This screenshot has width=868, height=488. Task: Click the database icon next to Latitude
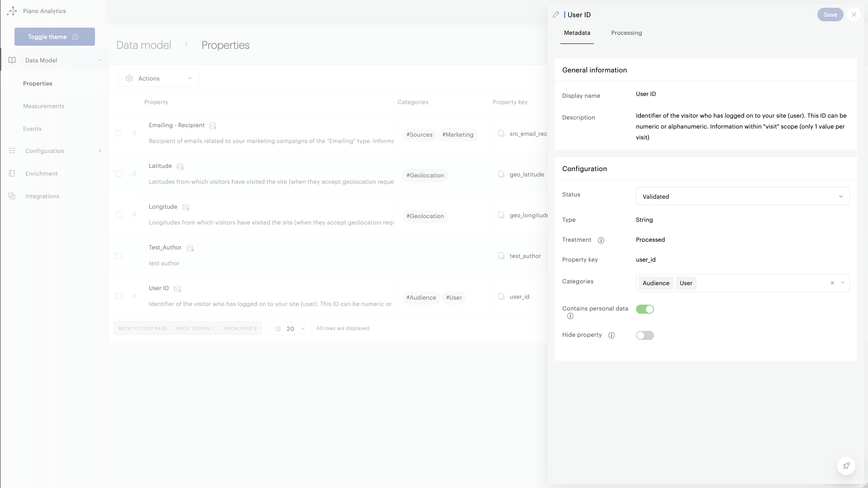click(x=180, y=167)
